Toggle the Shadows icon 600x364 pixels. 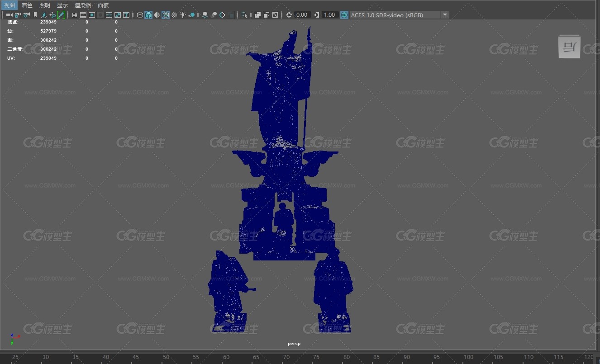[191, 15]
